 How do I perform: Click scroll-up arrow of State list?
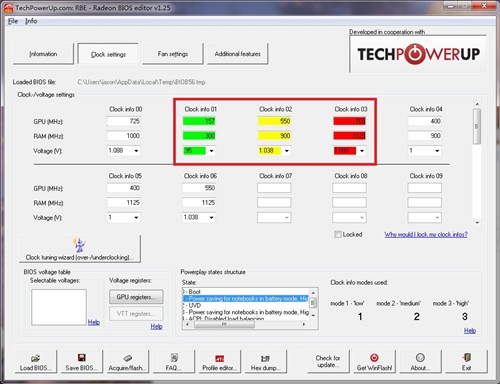pyautogui.click(x=313, y=292)
